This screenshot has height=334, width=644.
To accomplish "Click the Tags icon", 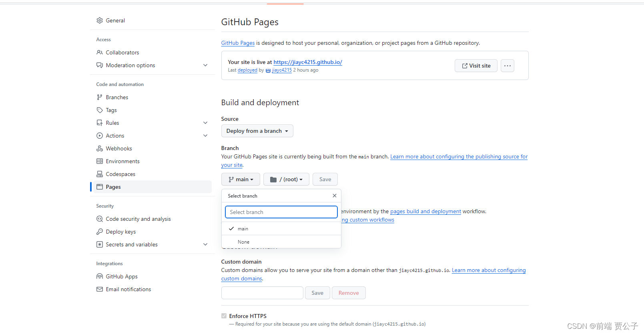I will [100, 110].
